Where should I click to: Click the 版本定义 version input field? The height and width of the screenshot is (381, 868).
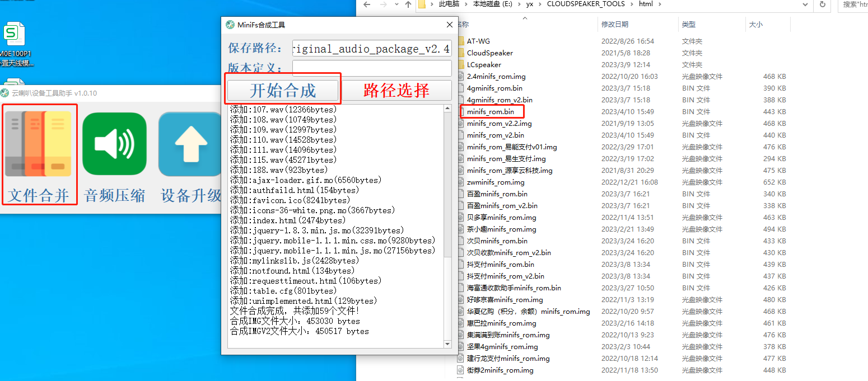pyautogui.click(x=372, y=68)
